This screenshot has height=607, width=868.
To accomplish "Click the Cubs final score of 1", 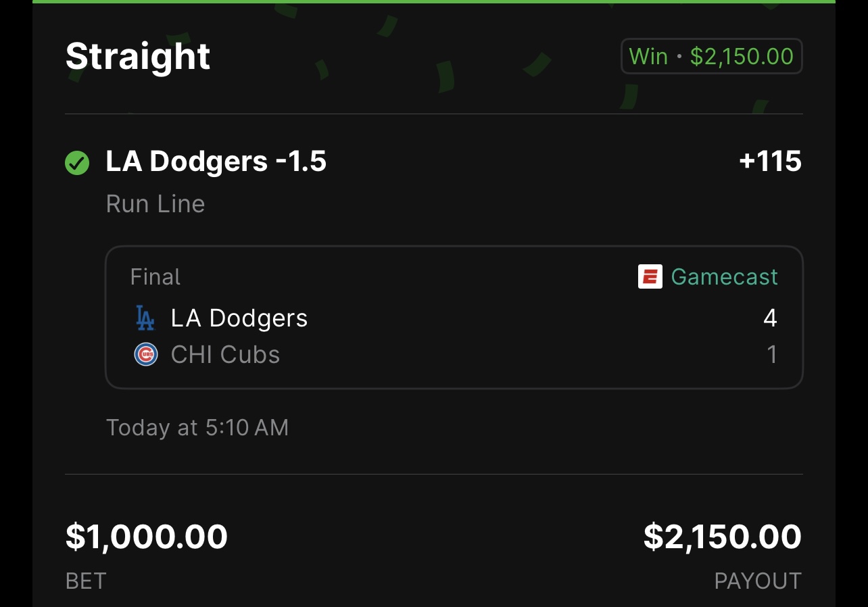I will [772, 355].
